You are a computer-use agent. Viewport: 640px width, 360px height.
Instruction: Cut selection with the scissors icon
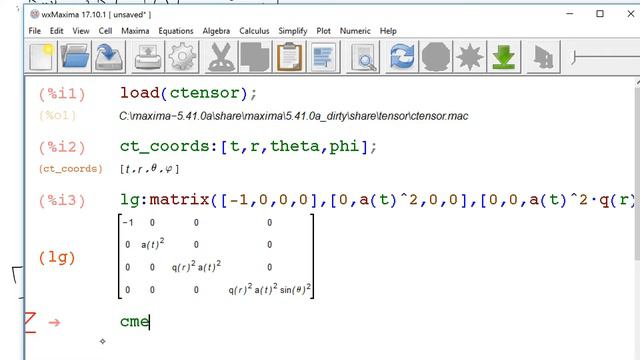click(221, 57)
